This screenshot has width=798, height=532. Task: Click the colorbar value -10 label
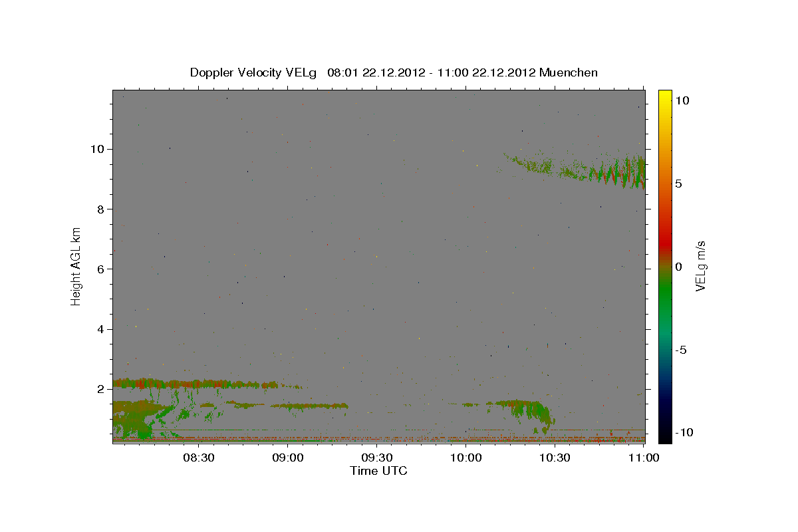(x=684, y=433)
